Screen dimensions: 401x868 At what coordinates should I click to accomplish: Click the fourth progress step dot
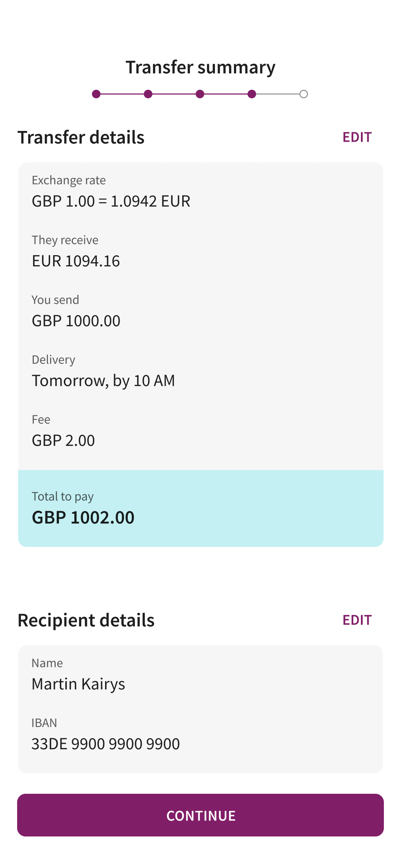point(252,94)
